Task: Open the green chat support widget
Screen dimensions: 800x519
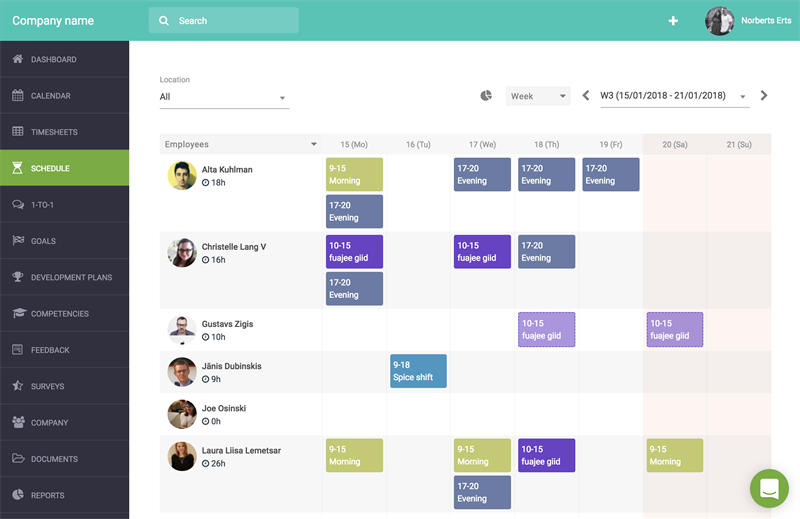Action: (x=769, y=488)
